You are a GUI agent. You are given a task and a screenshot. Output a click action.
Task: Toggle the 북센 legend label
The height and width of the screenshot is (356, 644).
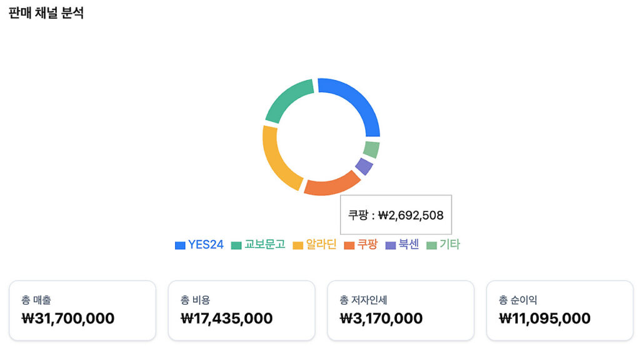409,245
